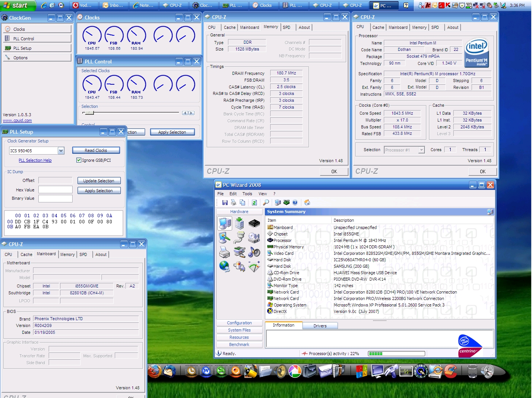Switch to Cache tab in CPU-Z processor window
Viewport: 532px width, 398px height.
coord(378,27)
